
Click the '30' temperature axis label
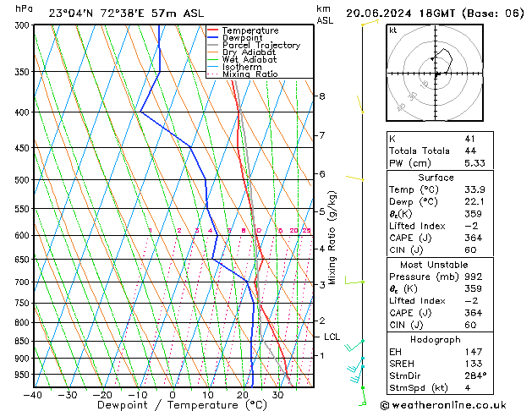[x=278, y=395]
